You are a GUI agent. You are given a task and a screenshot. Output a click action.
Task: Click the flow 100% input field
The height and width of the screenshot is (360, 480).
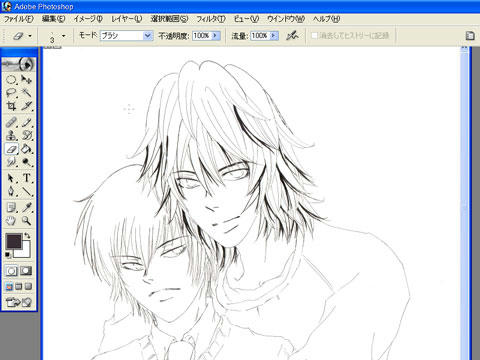[260, 35]
